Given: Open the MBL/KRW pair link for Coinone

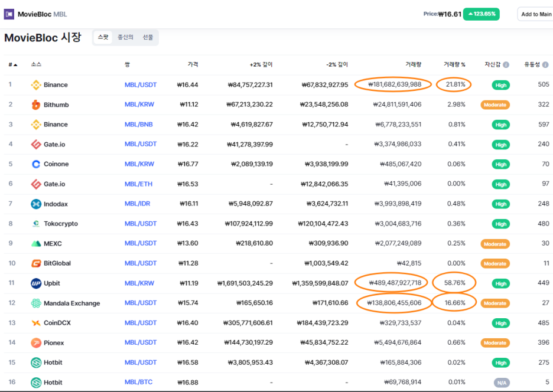Looking at the screenshot, I should (x=139, y=164).
